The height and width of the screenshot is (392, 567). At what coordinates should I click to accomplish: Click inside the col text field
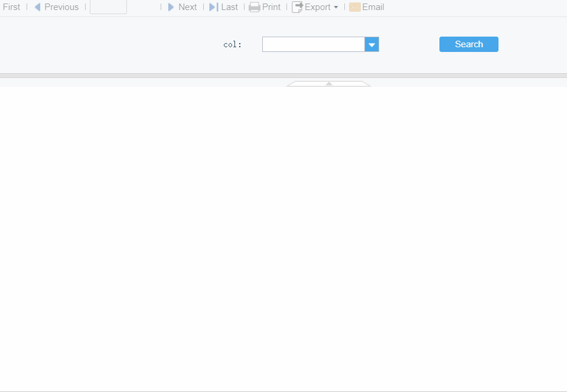tap(313, 44)
